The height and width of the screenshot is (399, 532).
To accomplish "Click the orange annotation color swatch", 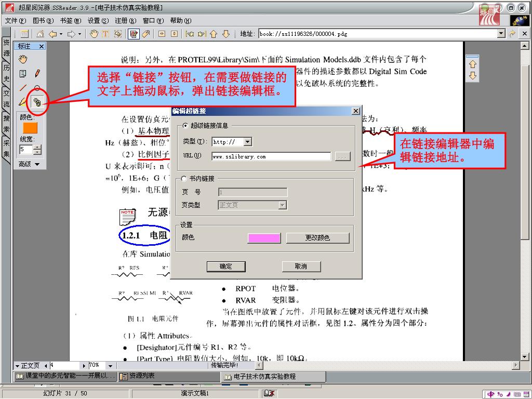I will tap(30, 128).
